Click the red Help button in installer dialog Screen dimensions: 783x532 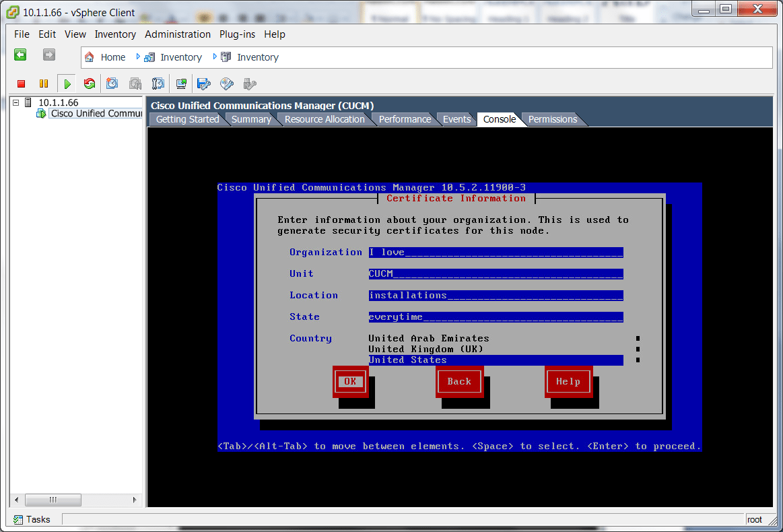click(x=568, y=382)
